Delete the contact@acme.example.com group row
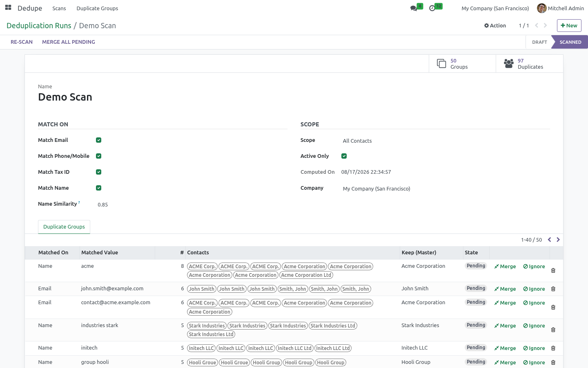The height and width of the screenshot is (368, 588). (553, 307)
